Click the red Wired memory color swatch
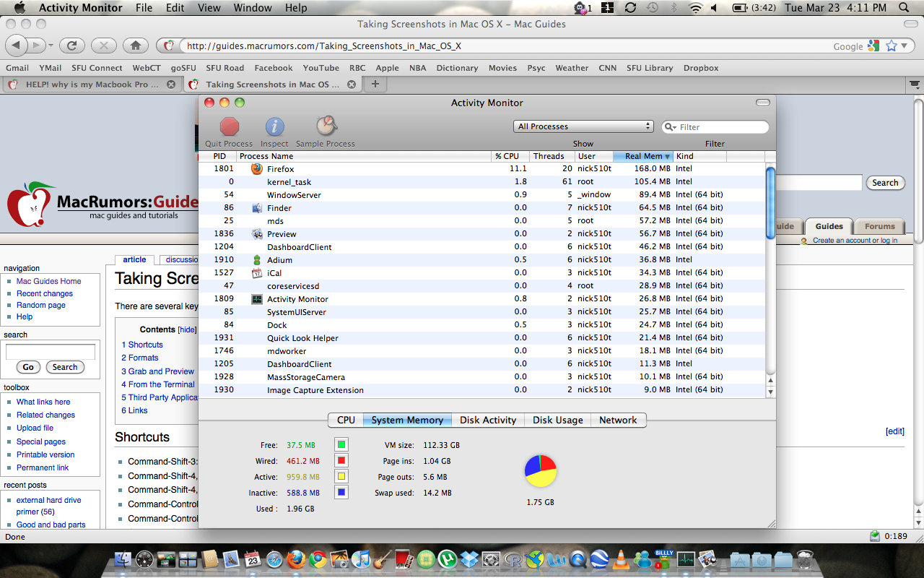924x578 pixels. tap(341, 460)
